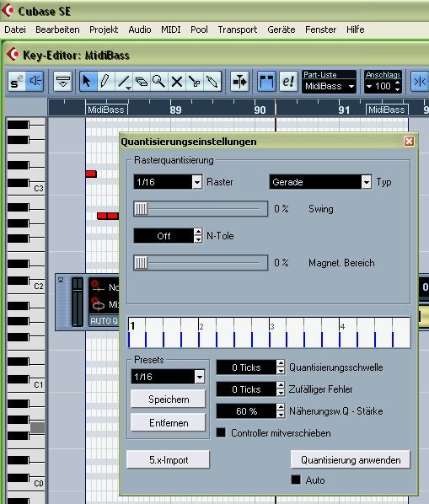
Task: Click the Key-Editor window logo icon
Action: pyautogui.click(x=13, y=54)
